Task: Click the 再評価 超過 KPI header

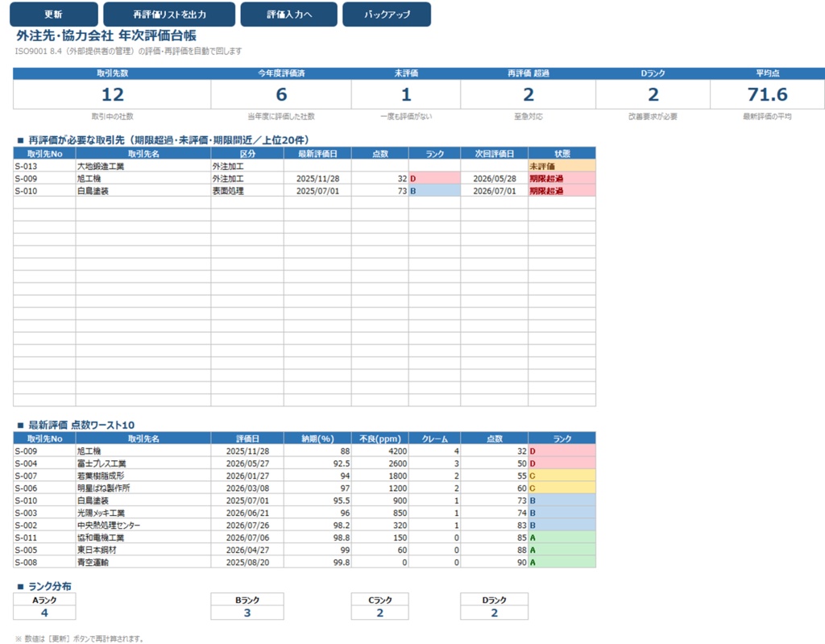Action: pyautogui.click(x=528, y=73)
